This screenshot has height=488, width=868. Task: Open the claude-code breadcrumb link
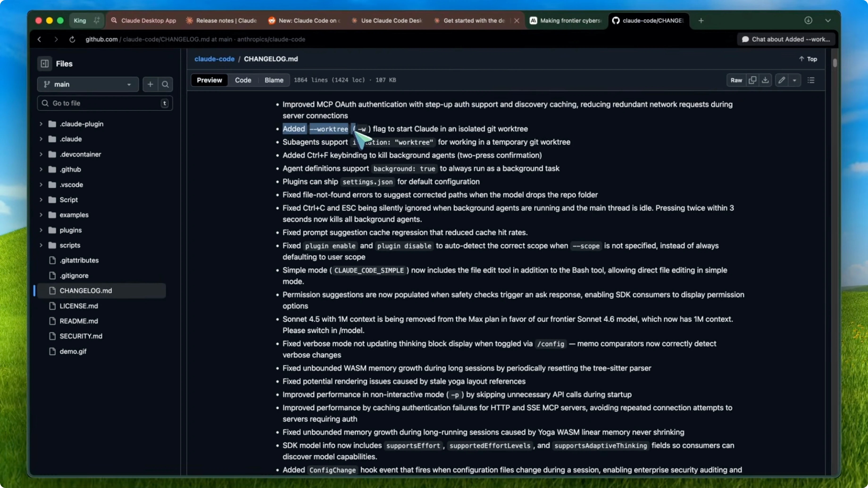tap(214, 59)
